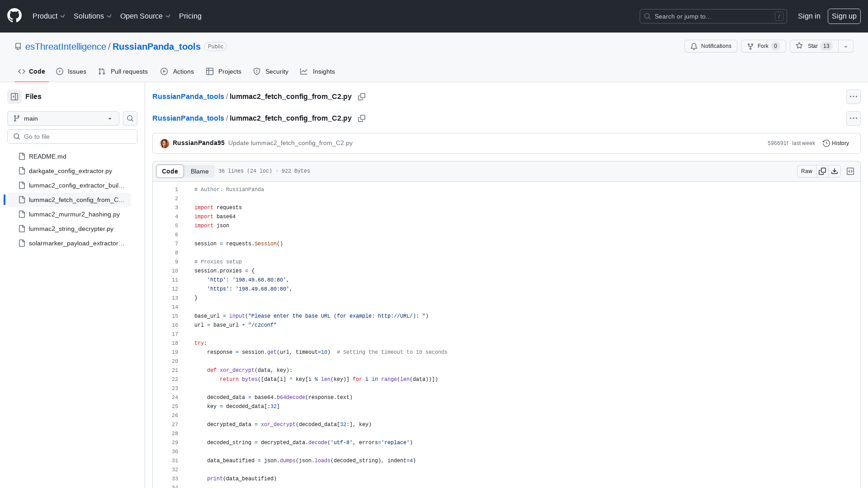The height and width of the screenshot is (488, 868).
Task: Open RussianPanda_tools repository title link
Action: (x=156, y=47)
